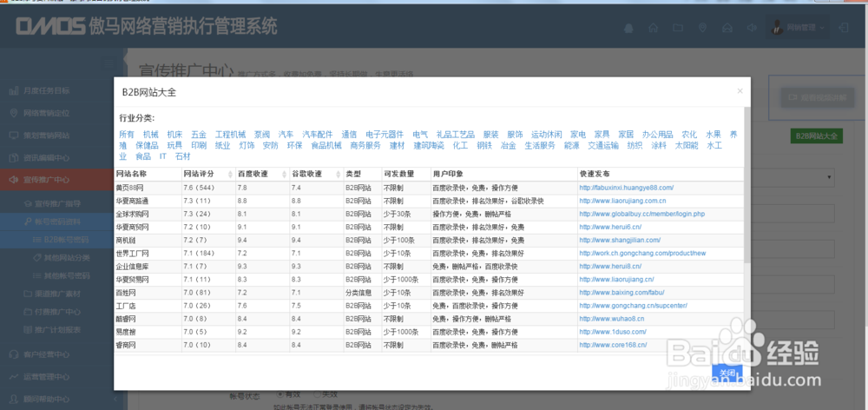This screenshot has height=410, width=868.
Task: Click the dialog's vertical scrollbar
Action: (747, 184)
